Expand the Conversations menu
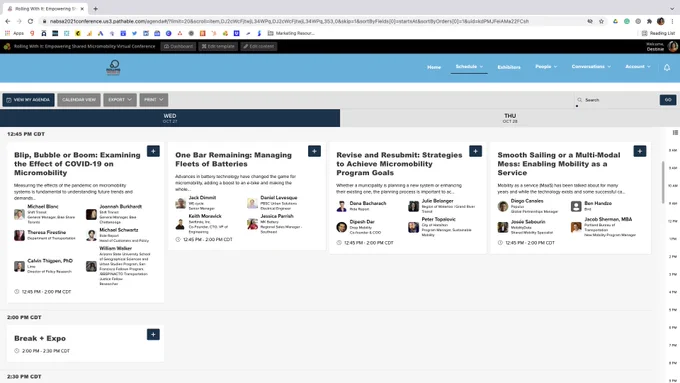This screenshot has width=680, height=383. [x=591, y=67]
